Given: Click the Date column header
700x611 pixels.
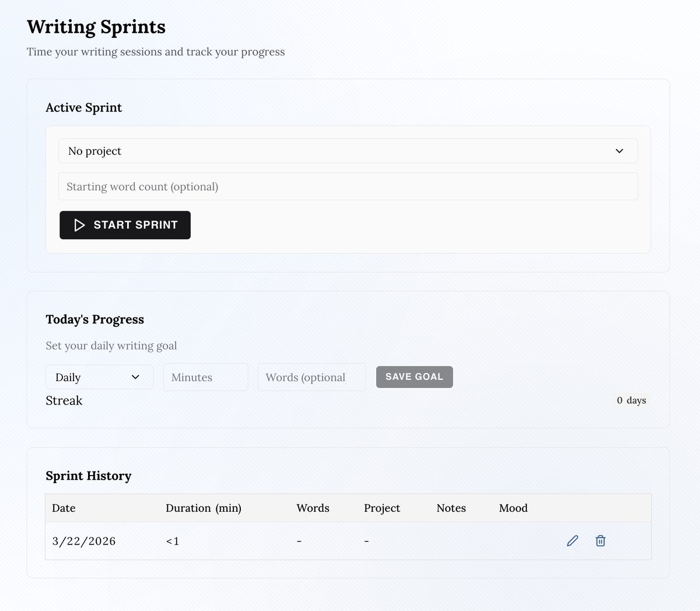Looking at the screenshot, I should tap(64, 508).
